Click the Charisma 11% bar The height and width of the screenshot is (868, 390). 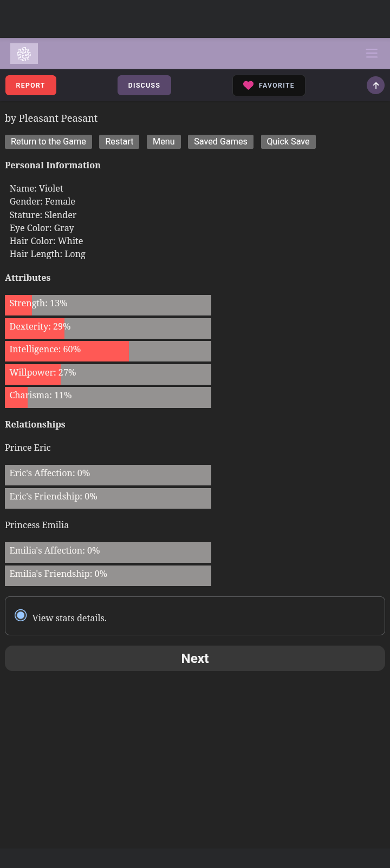(x=108, y=397)
